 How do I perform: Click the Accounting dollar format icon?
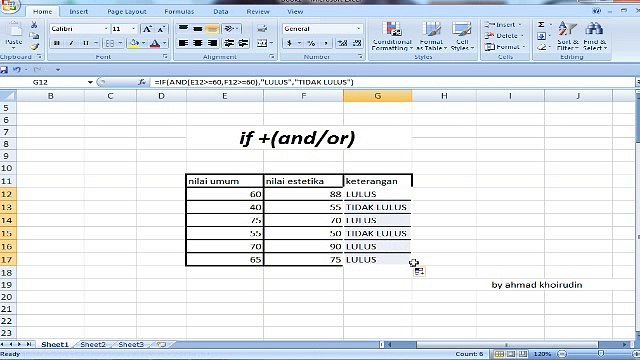pyautogui.click(x=289, y=43)
